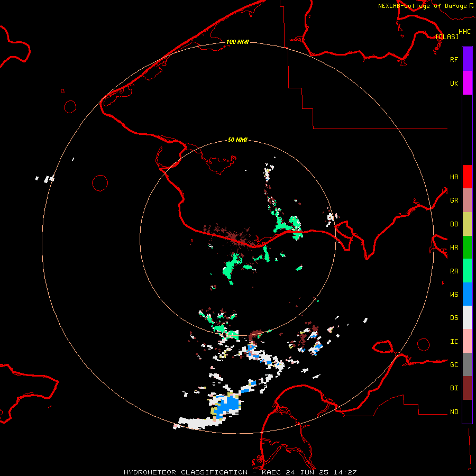Click the "14:27" timestamp
The image size is (476, 476).
pyautogui.click(x=345, y=472)
